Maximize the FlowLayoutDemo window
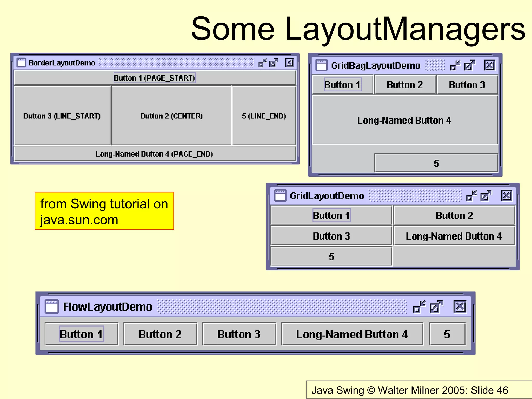The width and height of the screenshot is (532, 399). pyautogui.click(x=436, y=306)
